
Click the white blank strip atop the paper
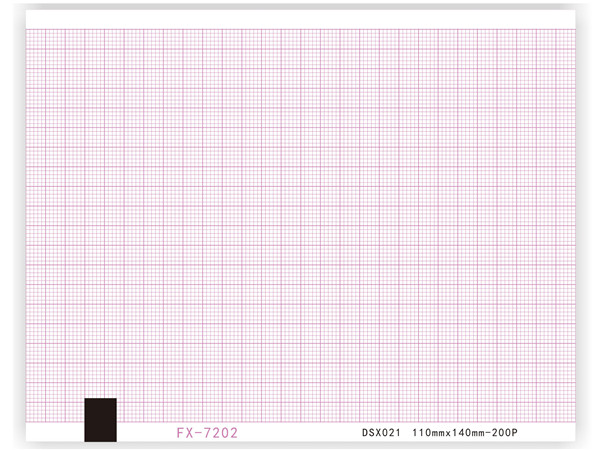click(300, 18)
